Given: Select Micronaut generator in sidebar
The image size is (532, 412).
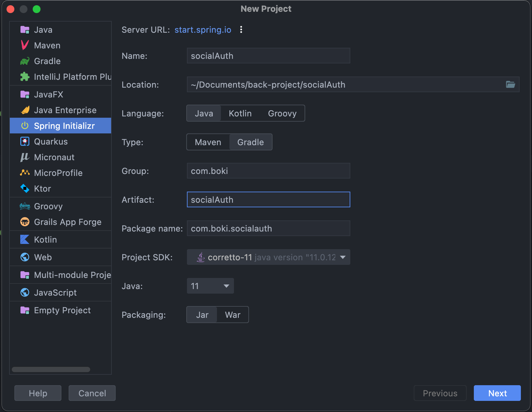Looking at the screenshot, I should 60,157.
